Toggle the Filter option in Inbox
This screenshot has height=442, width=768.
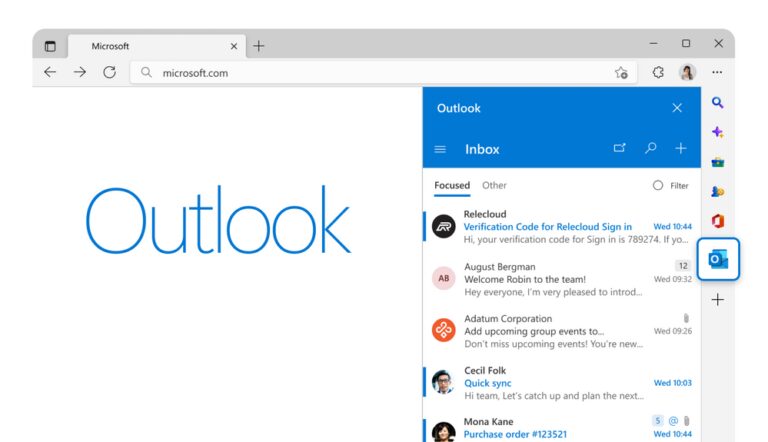coord(670,185)
